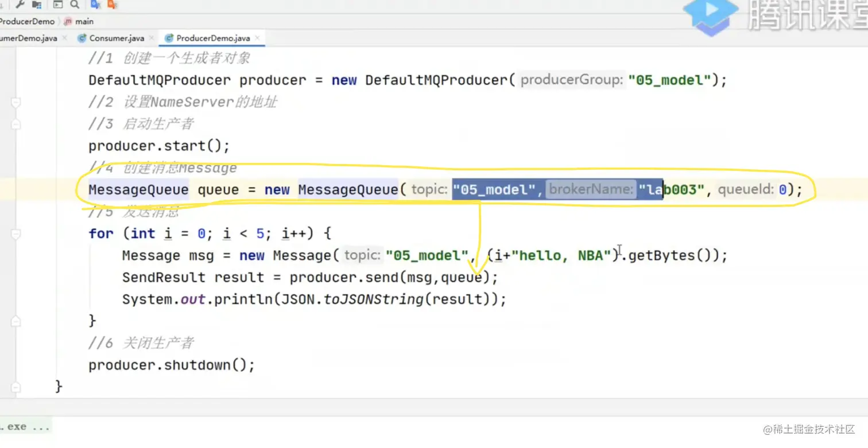Click the producer.start() call
868x448 pixels.
pos(159,146)
